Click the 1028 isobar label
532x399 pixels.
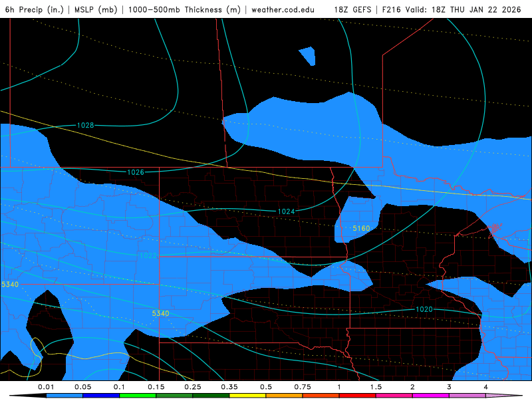pyautogui.click(x=86, y=125)
